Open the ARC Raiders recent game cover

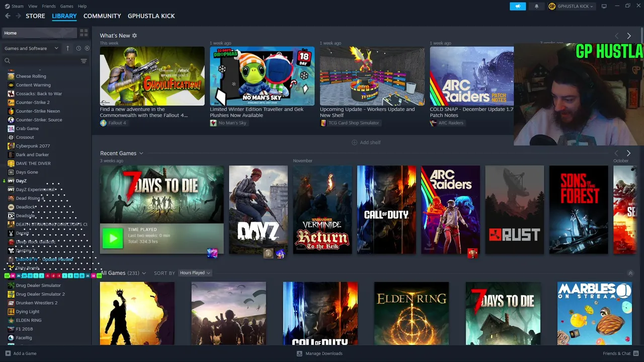(450, 210)
